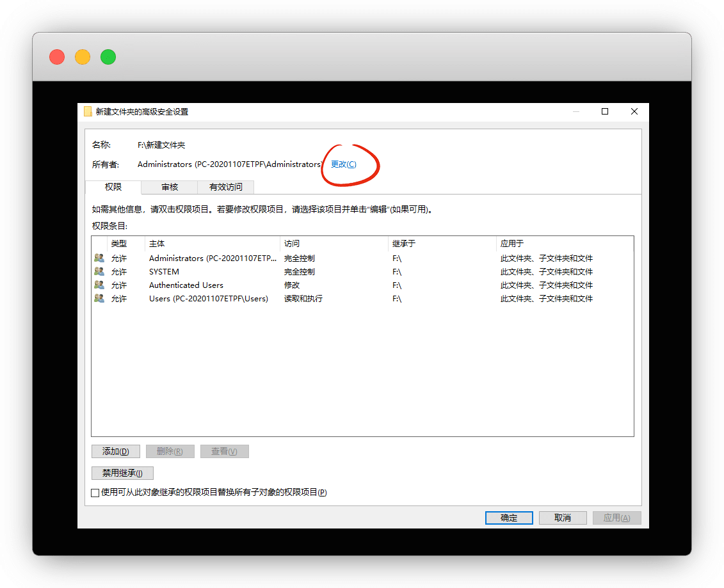Cancel the dialog with 取消 button
This screenshot has width=724, height=588.
(563, 518)
